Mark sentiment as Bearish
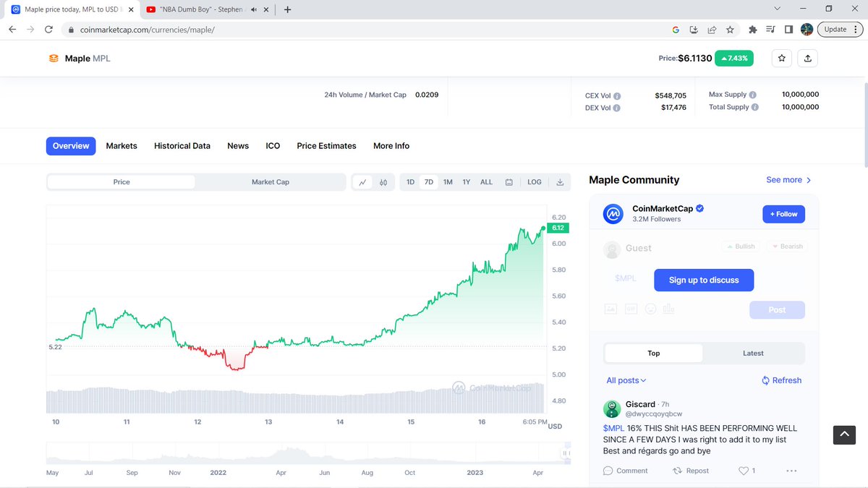Screen dimensions: 868x488 click(787, 247)
